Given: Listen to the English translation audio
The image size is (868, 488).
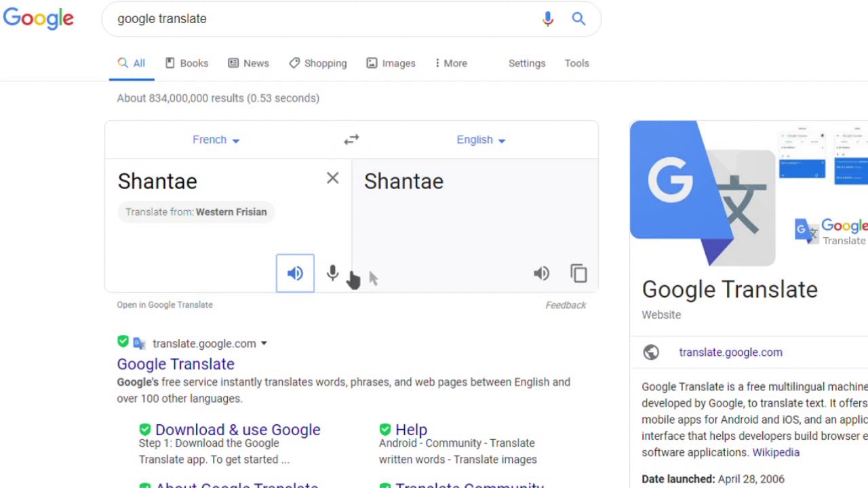Looking at the screenshot, I should pos(541,273).
